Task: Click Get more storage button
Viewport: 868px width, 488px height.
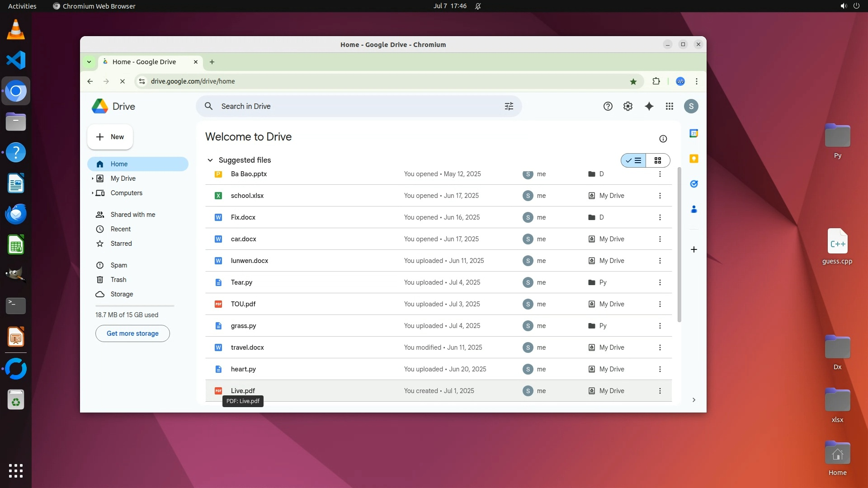Action: [x=132, y=333]
